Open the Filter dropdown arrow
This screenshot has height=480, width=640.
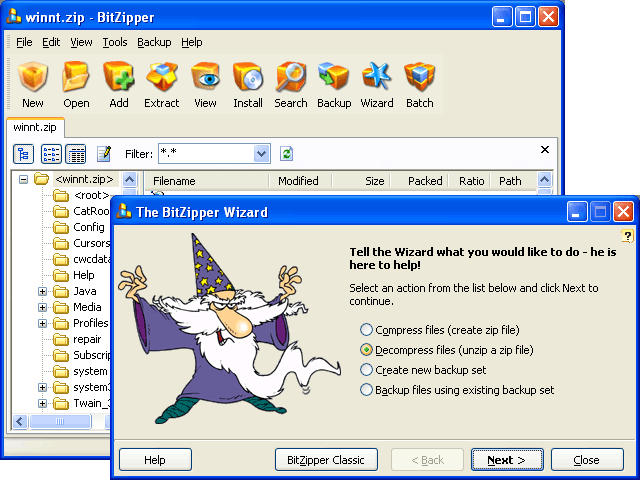(262, 153)
